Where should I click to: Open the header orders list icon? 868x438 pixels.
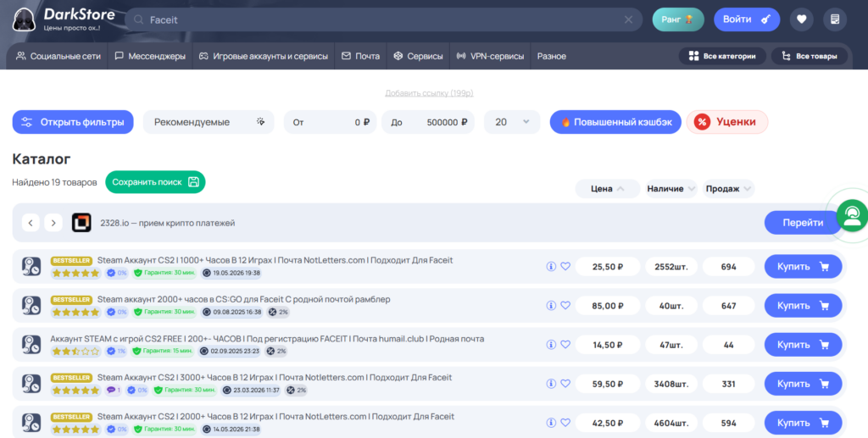coord(835,19)
